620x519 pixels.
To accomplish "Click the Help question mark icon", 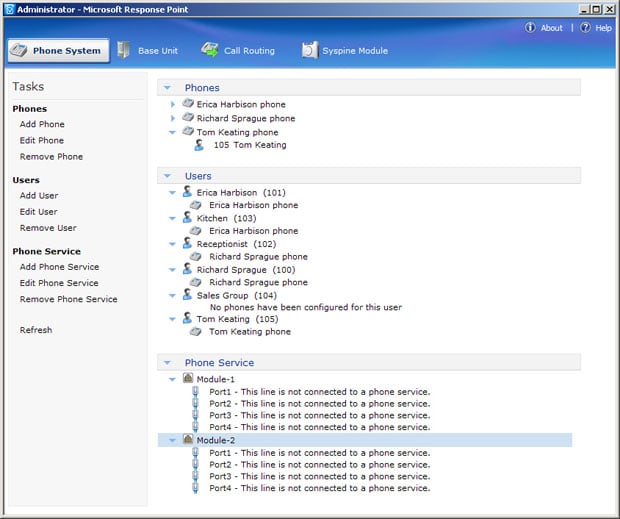I will [x=584, y=28].
